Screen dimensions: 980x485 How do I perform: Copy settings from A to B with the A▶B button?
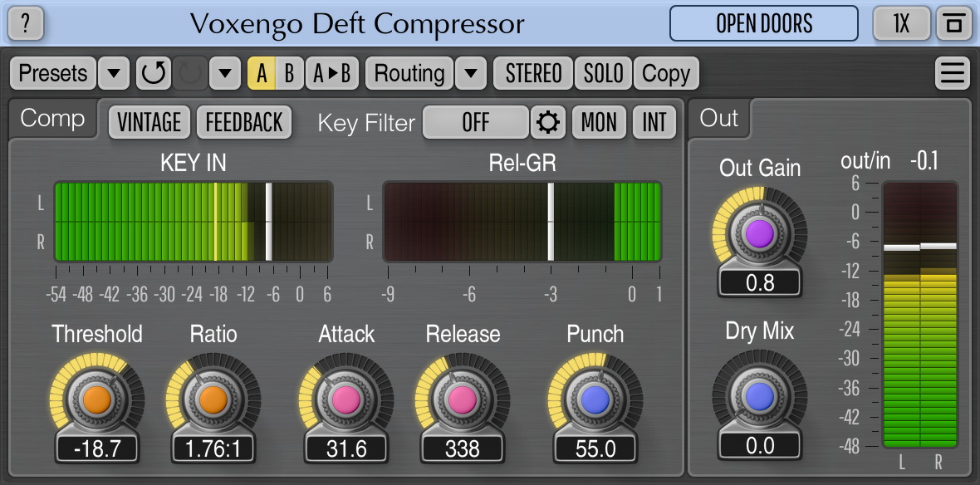coord(332,73)
